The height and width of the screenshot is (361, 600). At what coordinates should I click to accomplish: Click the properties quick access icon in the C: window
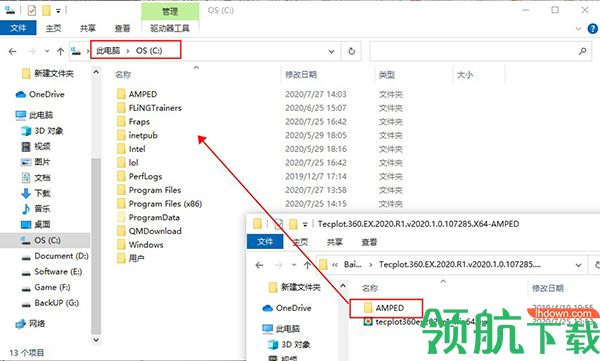coord(32,10)
